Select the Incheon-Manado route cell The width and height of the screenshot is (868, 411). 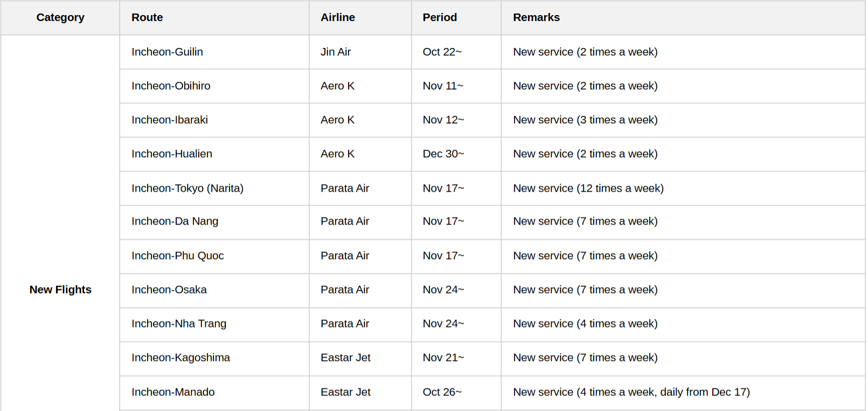coord(173,392)
